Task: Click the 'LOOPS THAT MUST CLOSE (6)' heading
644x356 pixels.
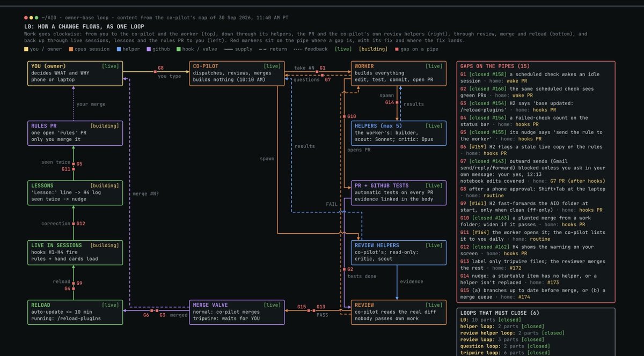Action: point(500,313)
